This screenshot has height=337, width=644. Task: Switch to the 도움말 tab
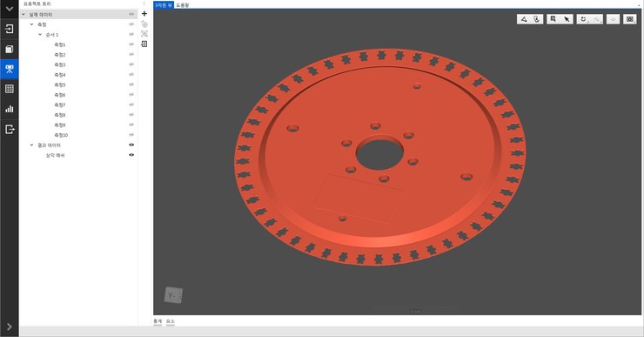[183, 5]
